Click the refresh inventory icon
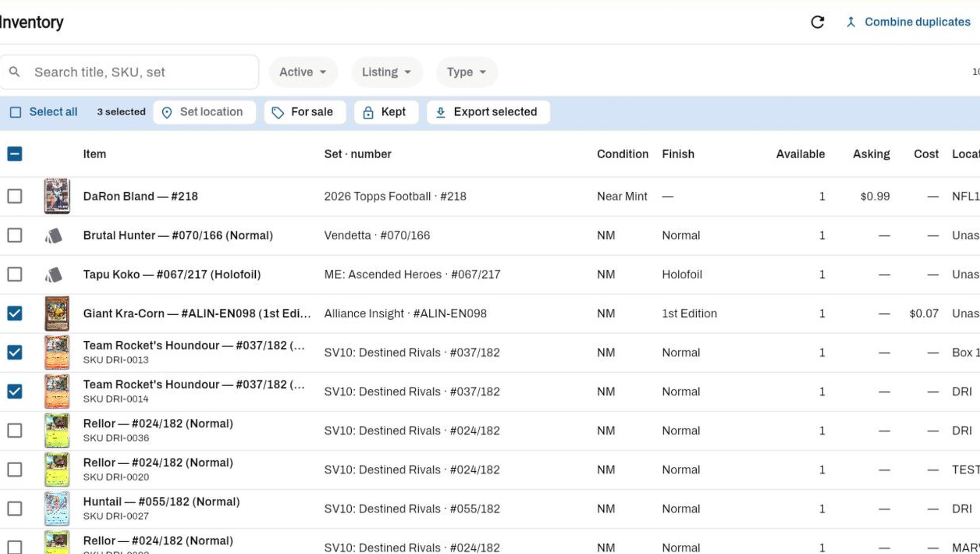Viewport: 980px width, 554px height. pyautogui.click(x=817, y=22)
